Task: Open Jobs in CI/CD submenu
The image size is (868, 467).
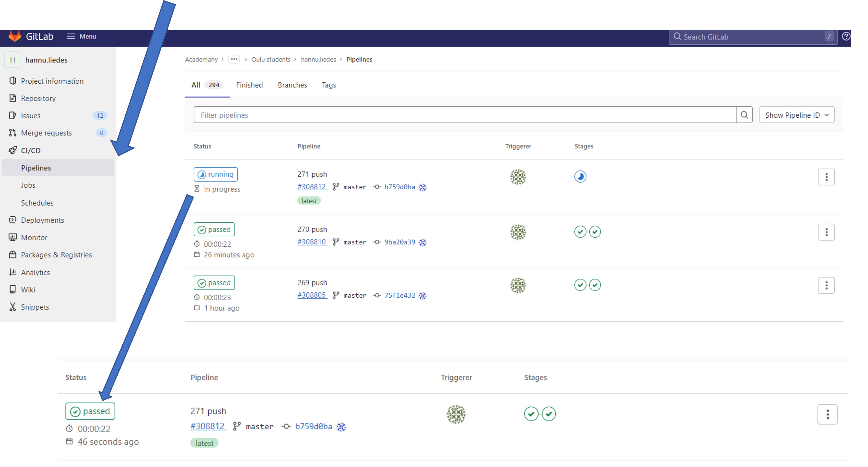Action: coord(28,185)
